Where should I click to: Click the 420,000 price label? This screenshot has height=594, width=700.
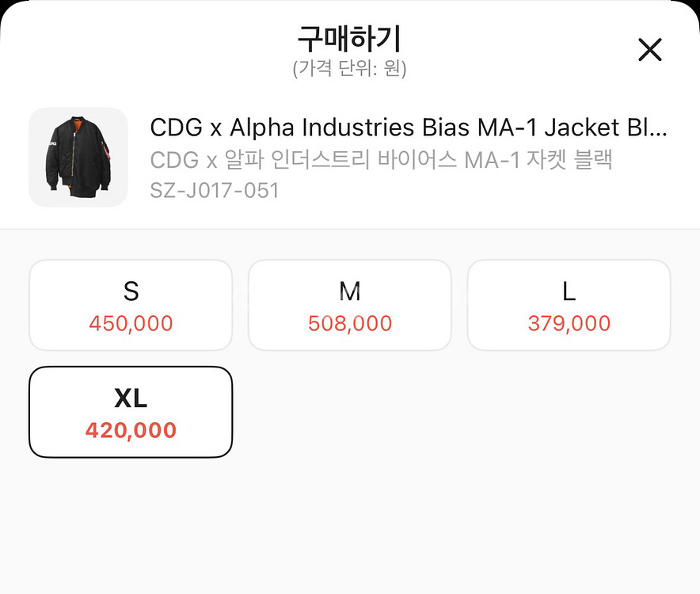click(131, 430)
